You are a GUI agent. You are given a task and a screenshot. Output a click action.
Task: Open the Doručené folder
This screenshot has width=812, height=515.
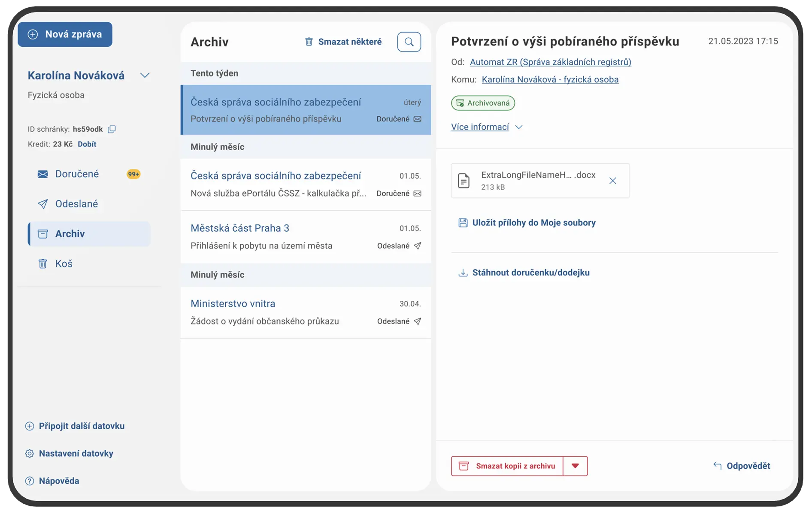tap(77, 174)
